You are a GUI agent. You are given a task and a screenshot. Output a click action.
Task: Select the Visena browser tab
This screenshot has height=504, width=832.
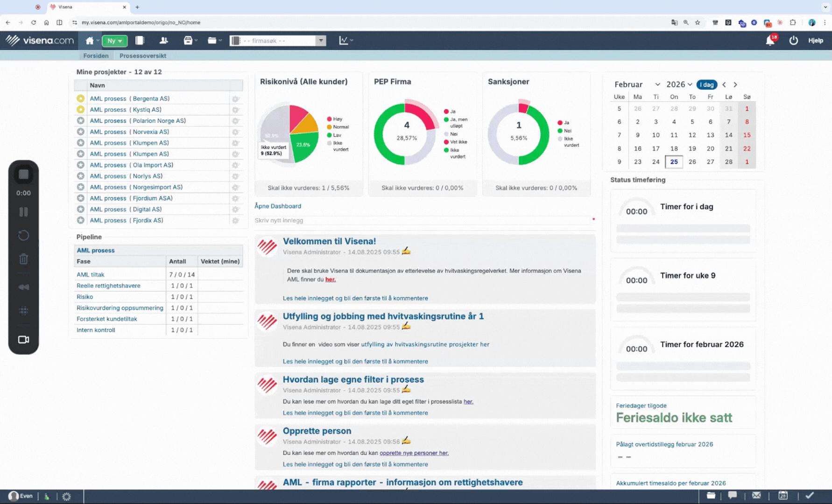(88, 7)
